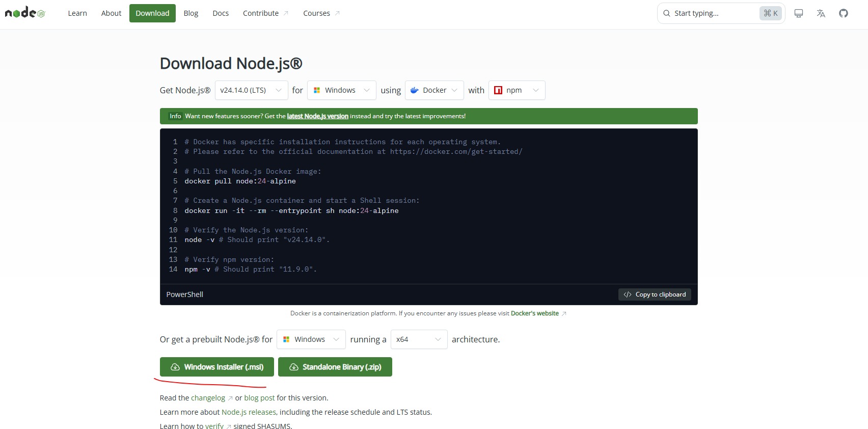Open the Windows platform dropdown beside 'for'
The width and height of the screenshot is (868, 429).
click(x=341, y=90)
